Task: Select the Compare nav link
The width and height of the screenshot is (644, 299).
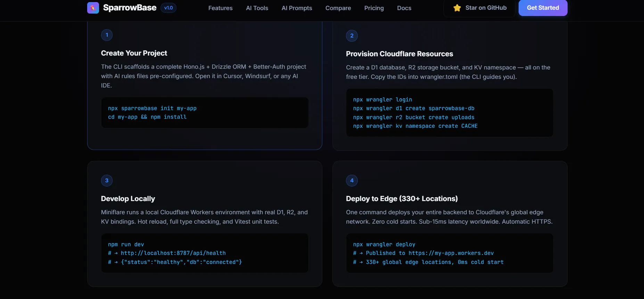Action: [338, 8]
